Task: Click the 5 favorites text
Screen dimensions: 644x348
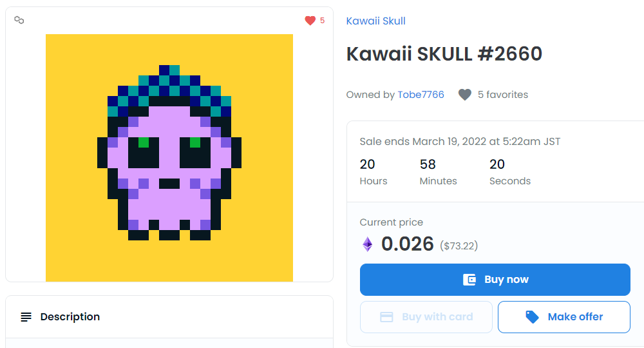Action: 503,95
